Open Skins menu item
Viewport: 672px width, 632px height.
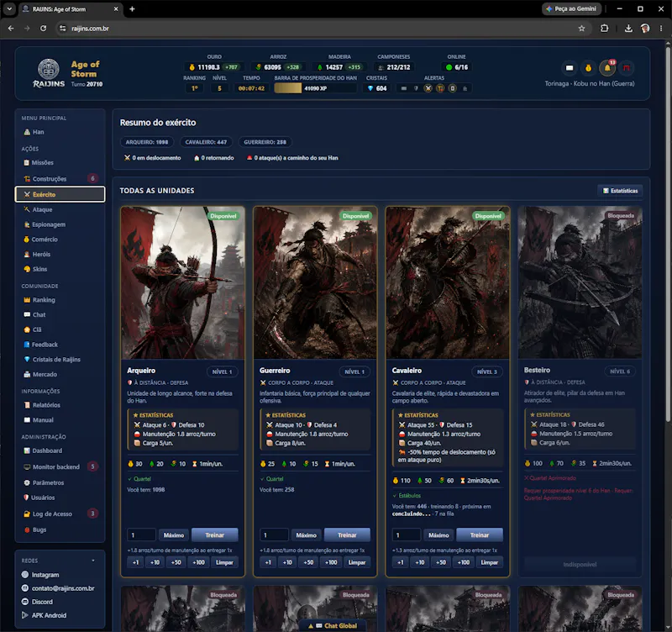[x=60, y=269]
